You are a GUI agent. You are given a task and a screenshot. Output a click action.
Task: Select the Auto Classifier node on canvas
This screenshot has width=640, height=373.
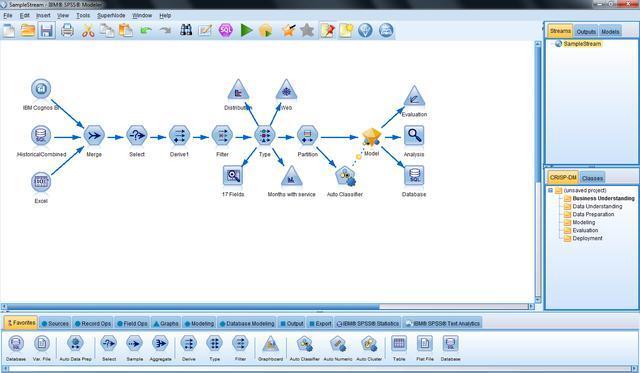[345, 176]
